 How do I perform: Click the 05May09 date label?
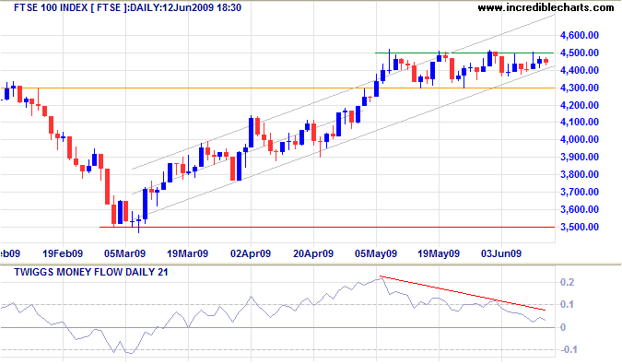376,253
